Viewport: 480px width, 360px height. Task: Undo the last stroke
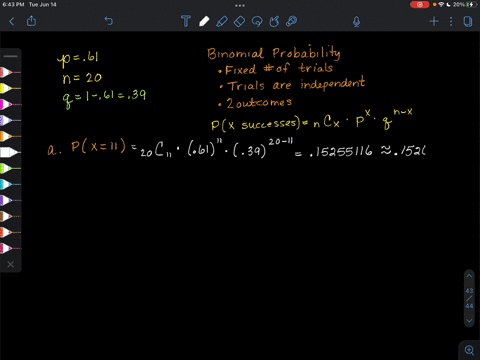pos(109,21)
